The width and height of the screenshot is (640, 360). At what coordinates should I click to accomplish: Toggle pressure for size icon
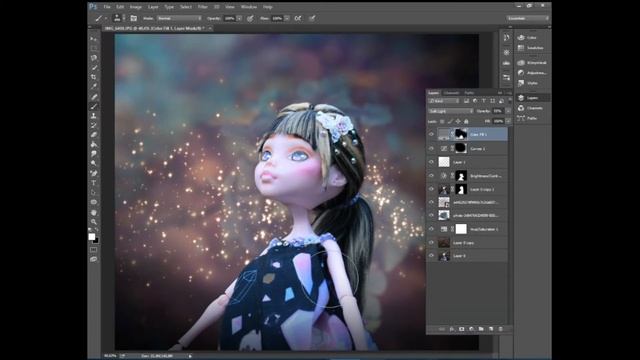tap(312, 18)
